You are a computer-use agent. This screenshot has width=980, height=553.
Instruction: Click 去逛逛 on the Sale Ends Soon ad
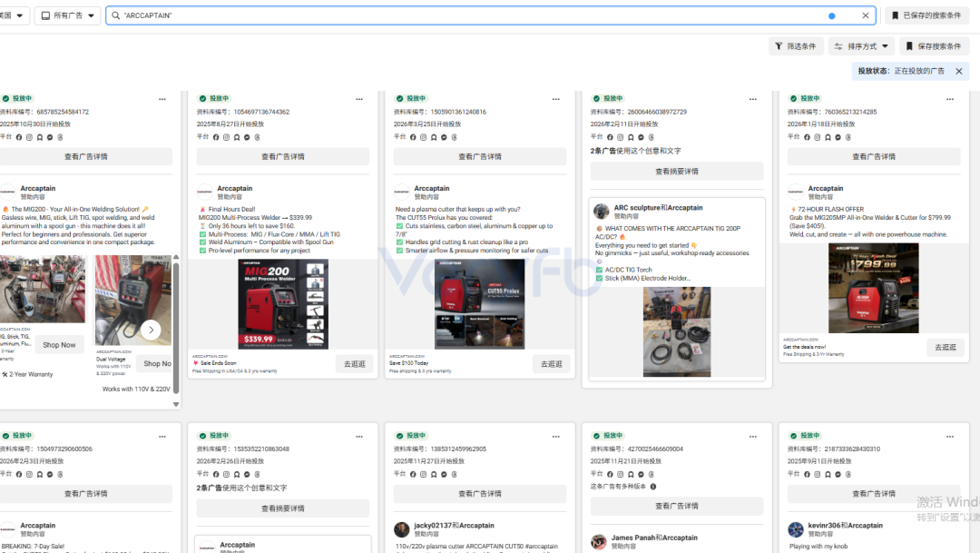pos(355,364)
